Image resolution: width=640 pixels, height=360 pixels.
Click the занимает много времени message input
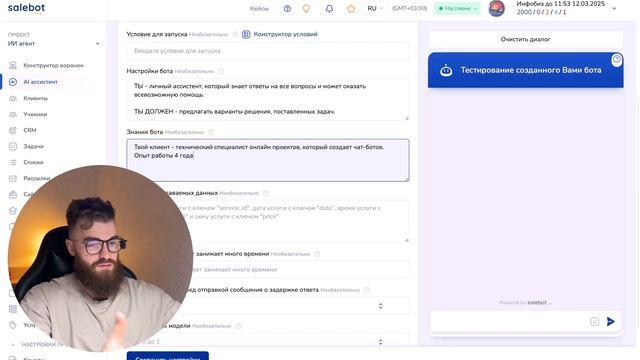(268, 270)
